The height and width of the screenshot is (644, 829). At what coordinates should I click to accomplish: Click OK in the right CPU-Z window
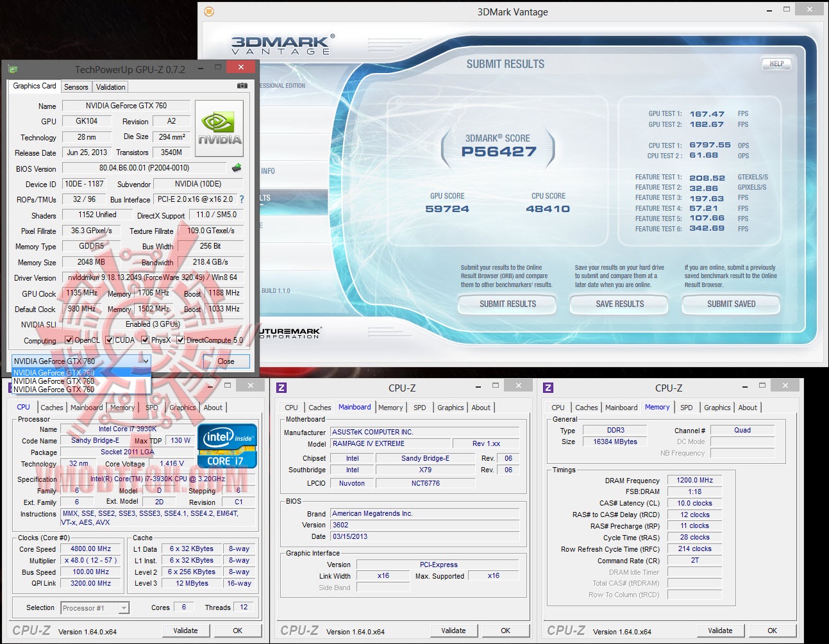pyautogui.click(x=772, y=631)
